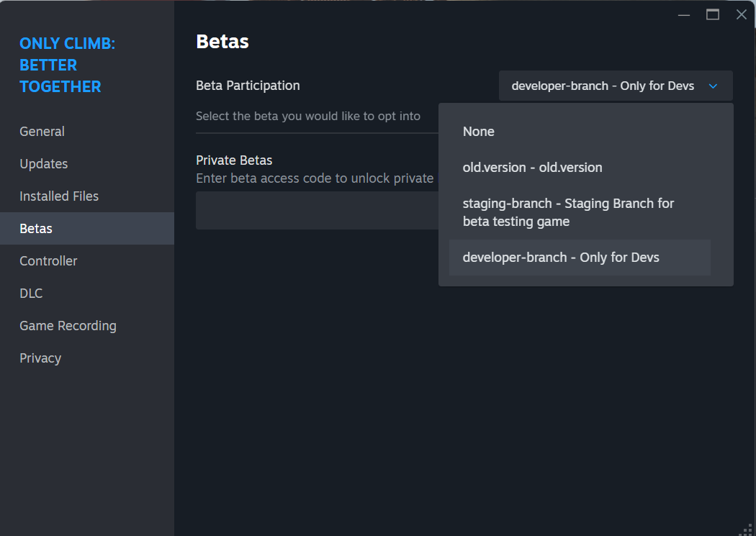Viewport: 756px width, 536px height.
Task: Click 'Enter beta access code to unlock' text
Action: (315, 178)
